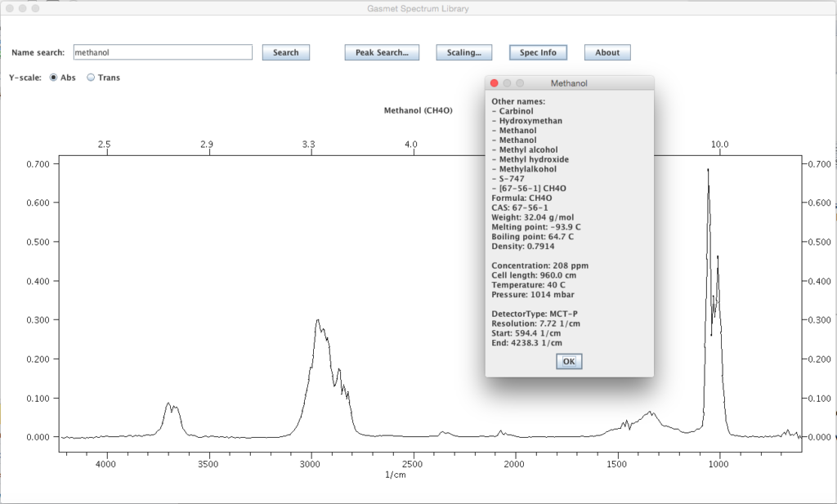Click the CAS number line in dialog
Viewport: 837px width, 504px height.
(518, 207)
